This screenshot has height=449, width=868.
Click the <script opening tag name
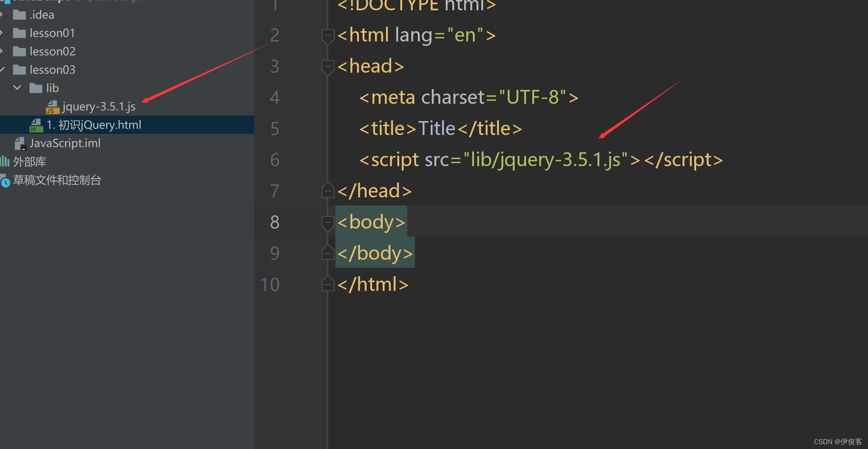(389, 160)
